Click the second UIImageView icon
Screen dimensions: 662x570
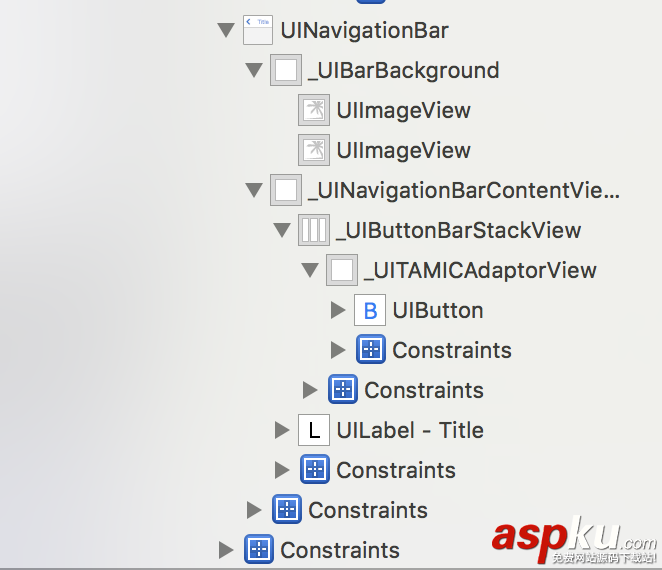pos(313,150)
